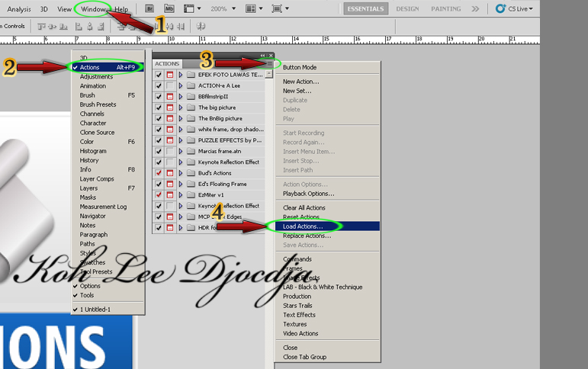This screenshot has height=369, width=588.
Task: Click the Align Bottom Edges icon
Action: (x=64, y=26)
